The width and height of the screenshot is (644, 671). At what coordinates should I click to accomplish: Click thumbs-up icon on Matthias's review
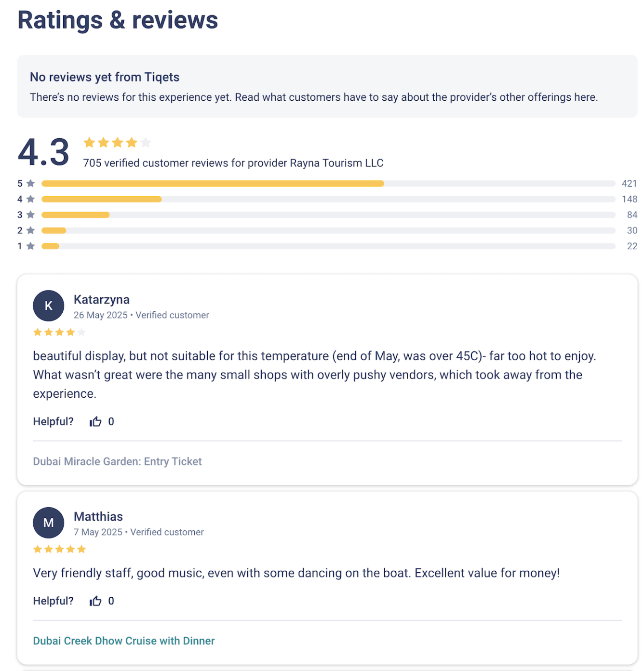(x=95, y=601)
